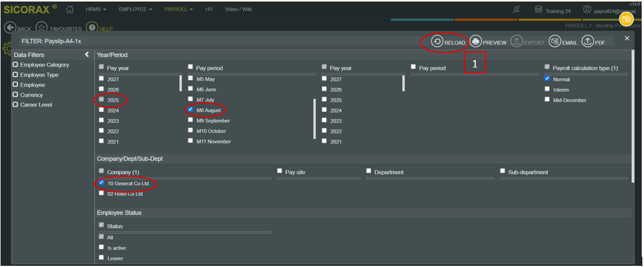Check the Mid-December calculation type
Screen dimensions: 644x267
click(x=547, y=99)
